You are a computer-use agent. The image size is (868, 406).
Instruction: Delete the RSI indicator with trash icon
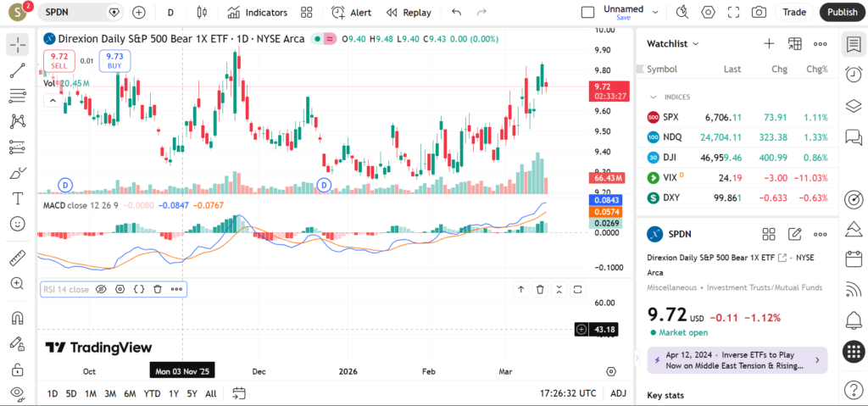coord(158,289)
